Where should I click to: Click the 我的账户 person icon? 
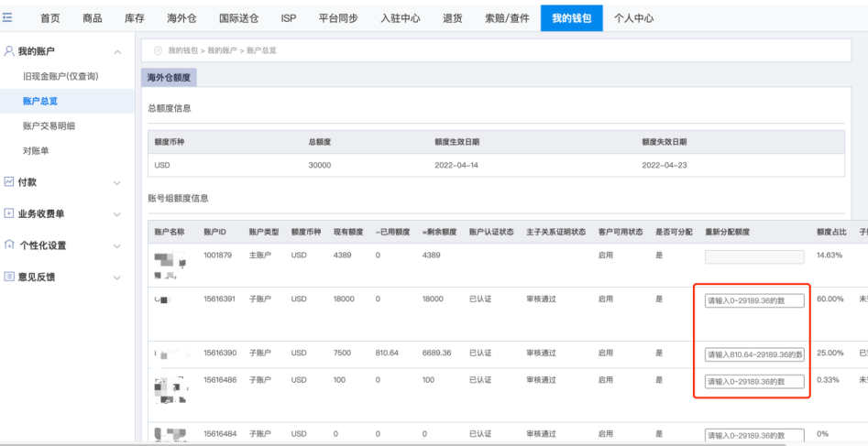[x=9, y=51]
